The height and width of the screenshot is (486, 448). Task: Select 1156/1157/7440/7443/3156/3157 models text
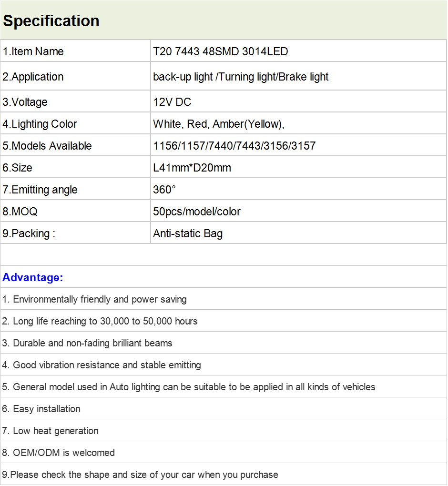coord(234,146)
